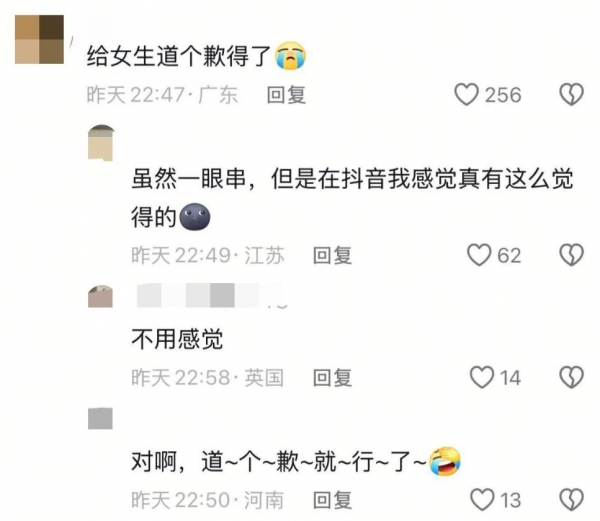Open avatar of the 英国 commenter
The height and width of the screenshot is (521, 600).
100,296
